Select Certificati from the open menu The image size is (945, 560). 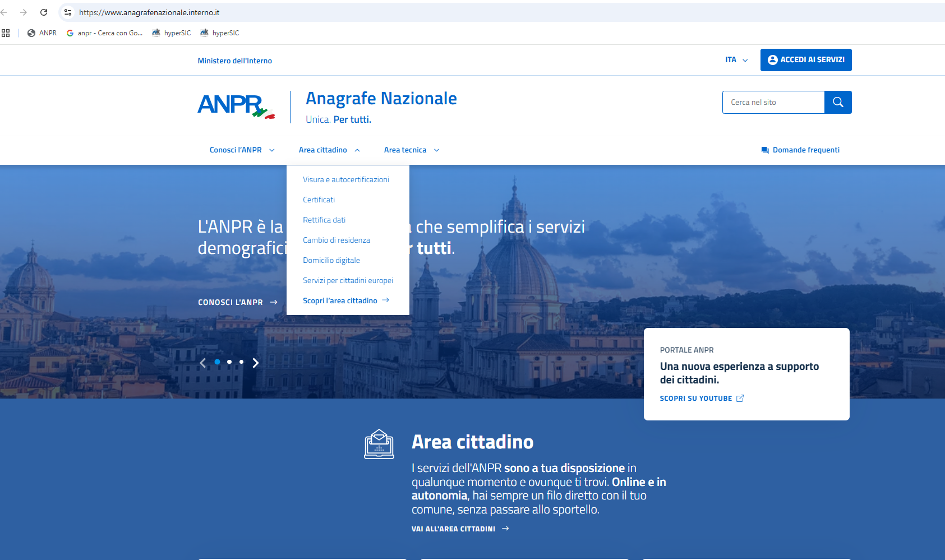pos(319,200)
